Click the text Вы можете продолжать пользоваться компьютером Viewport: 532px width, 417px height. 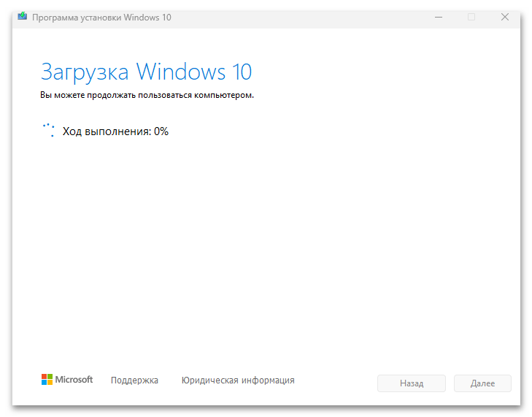click(147, 95)
